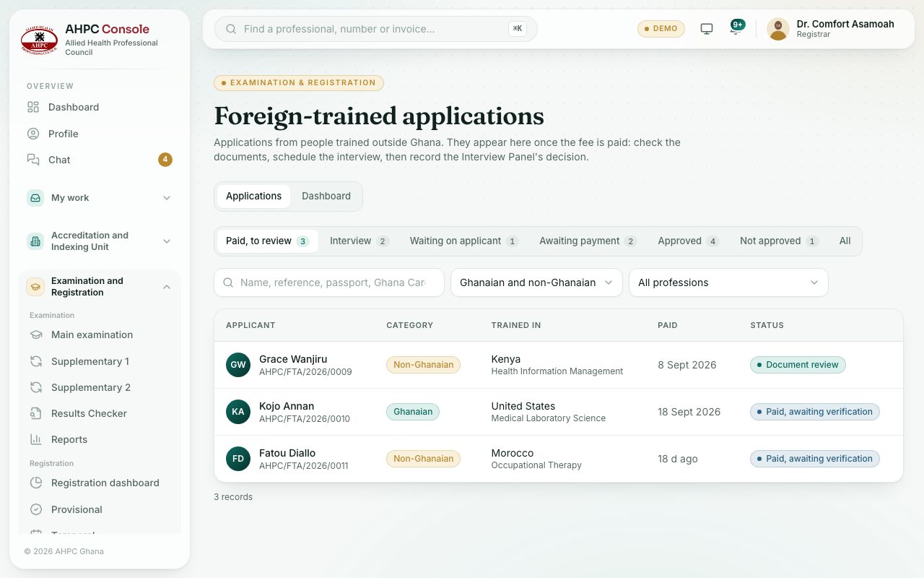Click the Main examination cap icon
Image resolution: width=924 pixels, height=578 pixels.
coord(36,335)
